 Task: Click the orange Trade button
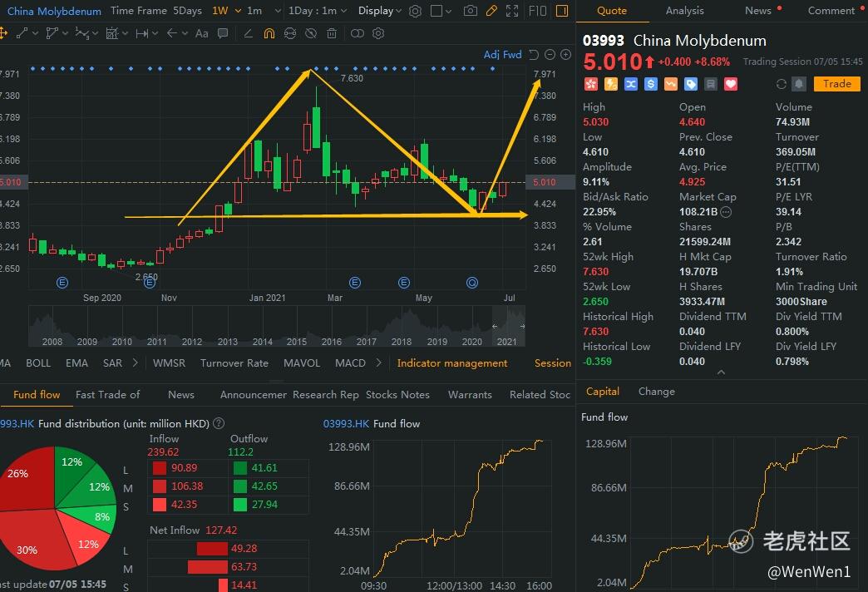836,84
